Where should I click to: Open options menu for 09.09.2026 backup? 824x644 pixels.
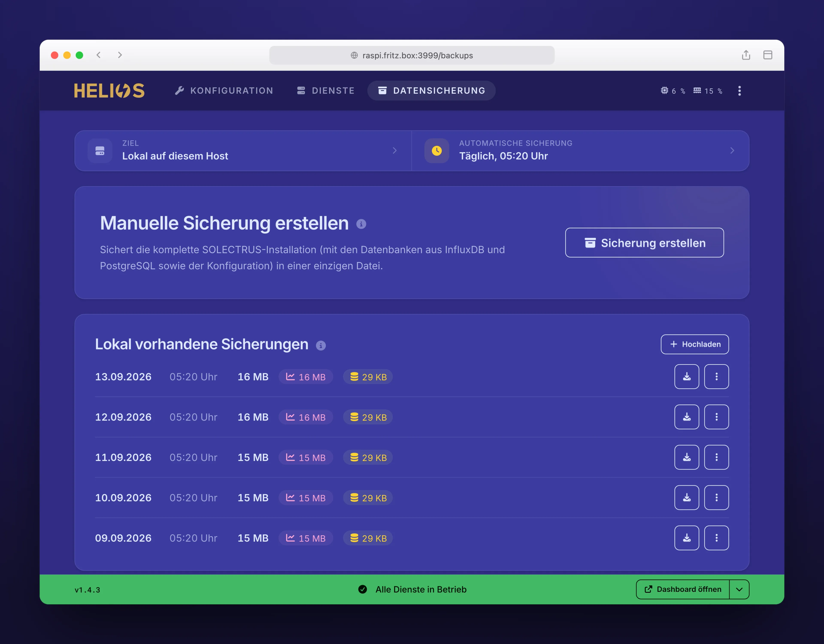pyautogui.click(x=716, y=538)
